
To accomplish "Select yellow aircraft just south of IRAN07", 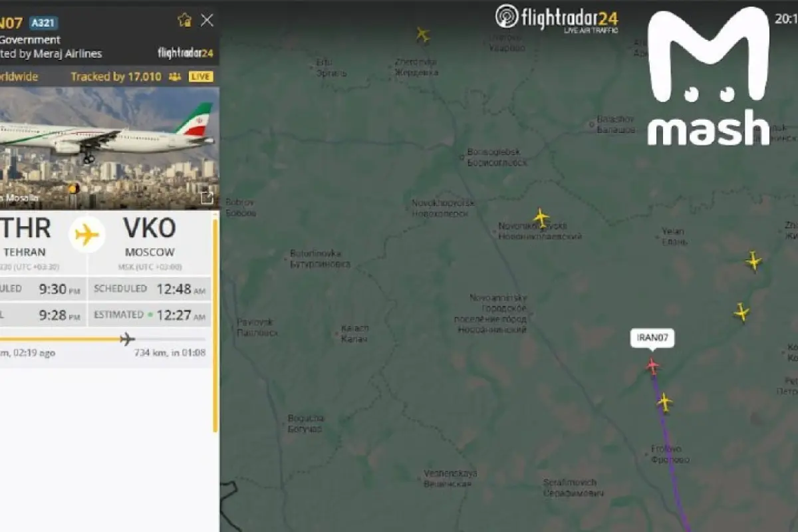I will 664,402.
